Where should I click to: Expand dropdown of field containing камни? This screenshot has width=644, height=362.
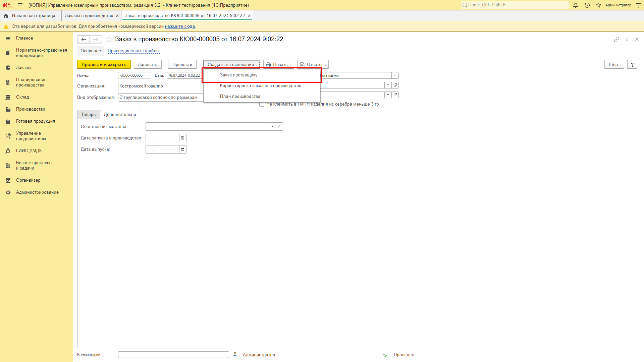coord(395,75)
